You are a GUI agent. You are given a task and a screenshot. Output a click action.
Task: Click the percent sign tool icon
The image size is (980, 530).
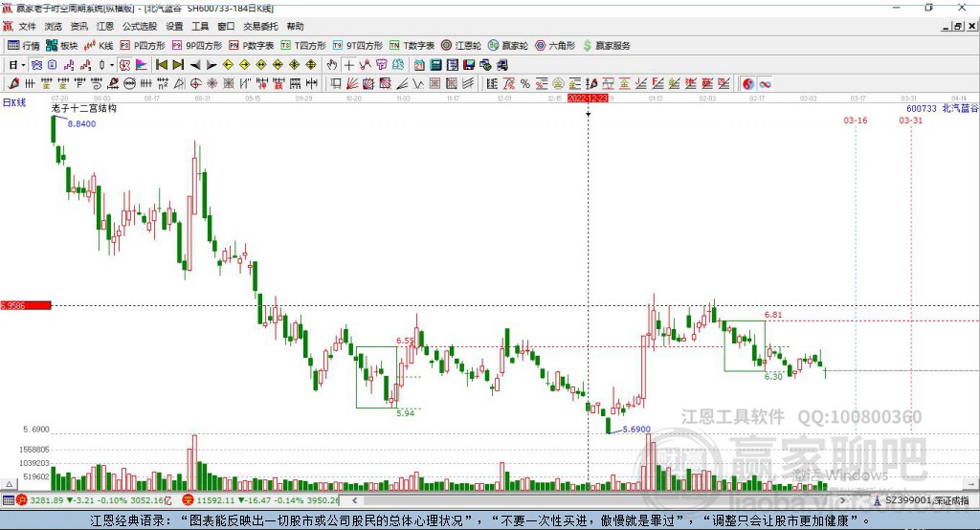[x=525, y=84]
